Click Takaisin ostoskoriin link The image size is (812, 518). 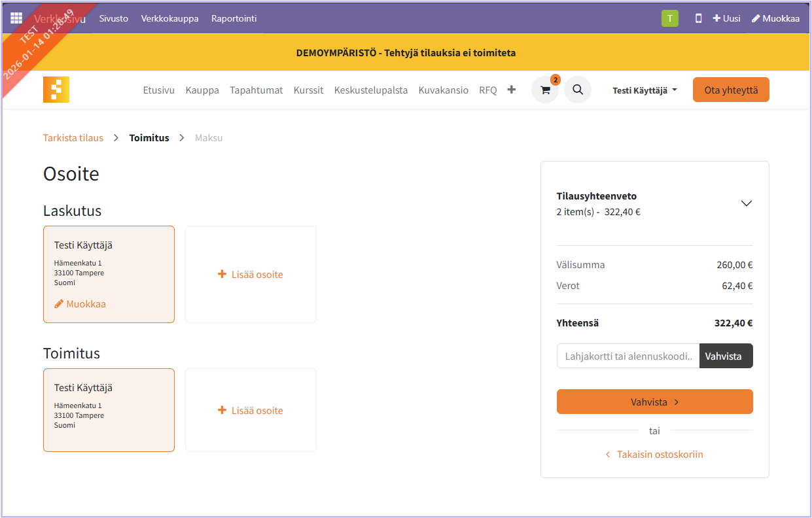[654, 454]
